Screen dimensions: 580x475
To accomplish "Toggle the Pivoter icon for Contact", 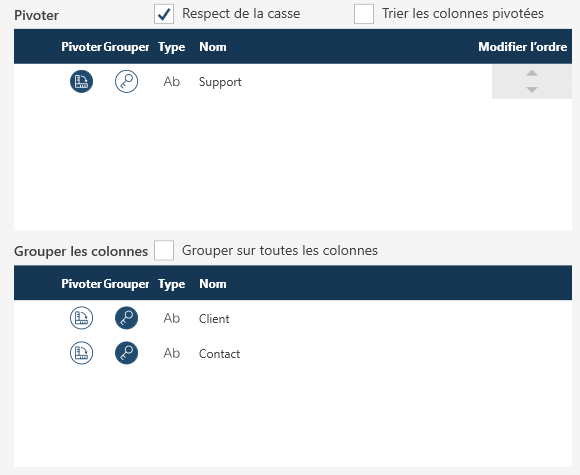I will (x=81, y=353).
